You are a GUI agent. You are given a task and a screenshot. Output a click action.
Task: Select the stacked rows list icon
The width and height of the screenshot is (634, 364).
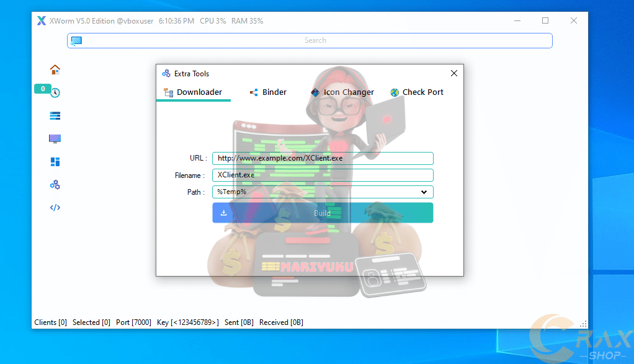tap(55, 116)
